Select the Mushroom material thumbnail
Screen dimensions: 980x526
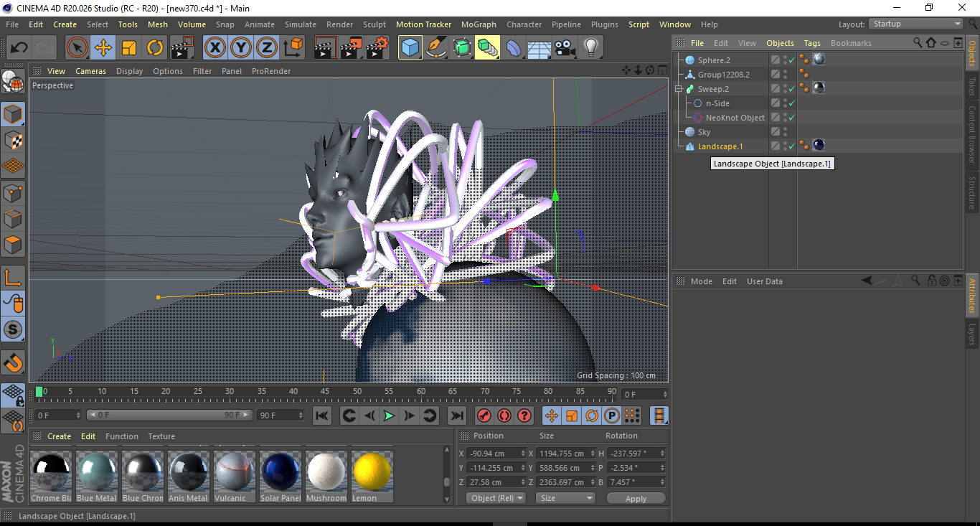point(326,472)
